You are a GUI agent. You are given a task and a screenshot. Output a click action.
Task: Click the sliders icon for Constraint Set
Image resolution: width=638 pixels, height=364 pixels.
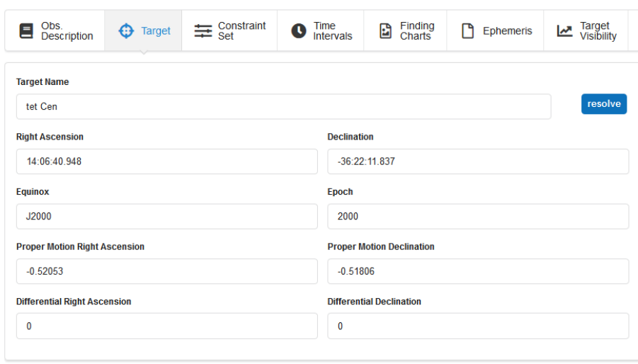tap(203, 31)
